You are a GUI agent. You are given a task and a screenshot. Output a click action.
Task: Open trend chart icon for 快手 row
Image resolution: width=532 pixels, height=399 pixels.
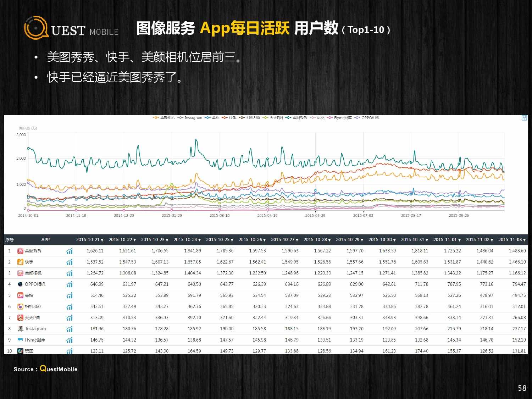(x=70, y=262)
